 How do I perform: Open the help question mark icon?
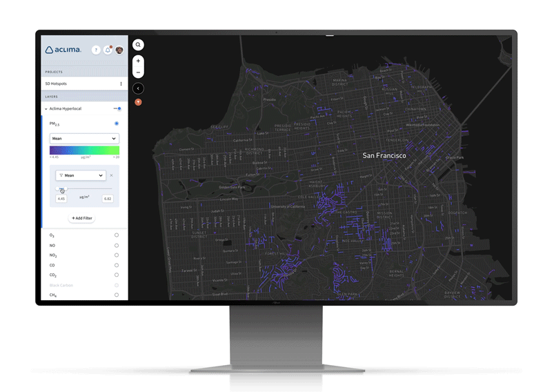tap(96, 50)
